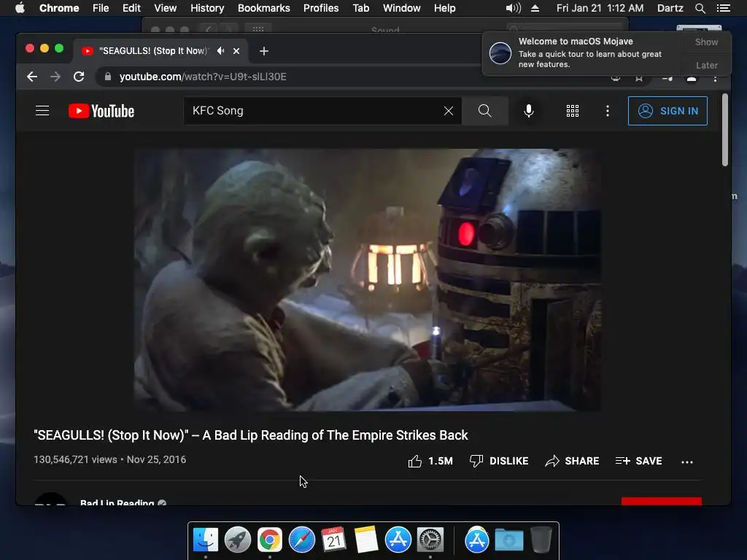Close the SEAGULLS tab
The image size is (747, 560).
[x=236, y=51]
